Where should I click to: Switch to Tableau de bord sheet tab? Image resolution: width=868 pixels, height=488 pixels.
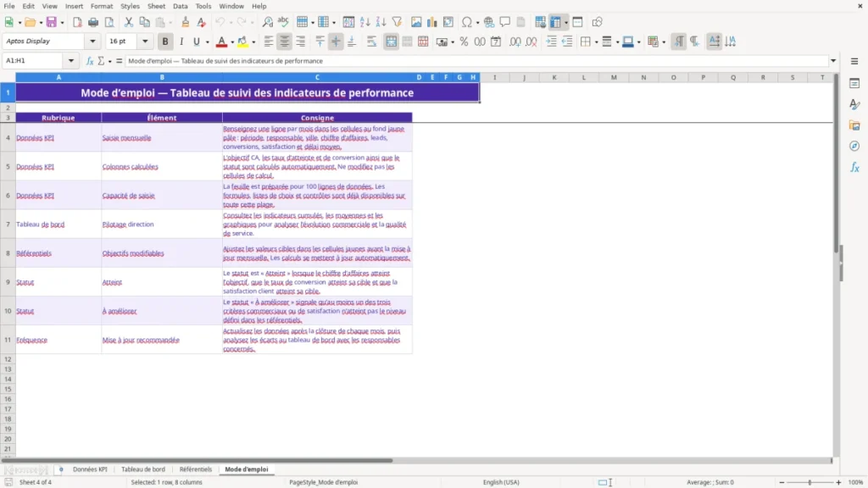pyautogui.click(x=142, y=469)
